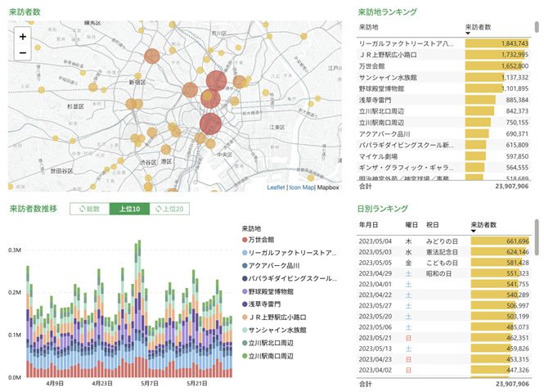Click the 1,843,743 visitor count bar
The image size is (544, 392).
click(x=497, y=43)
